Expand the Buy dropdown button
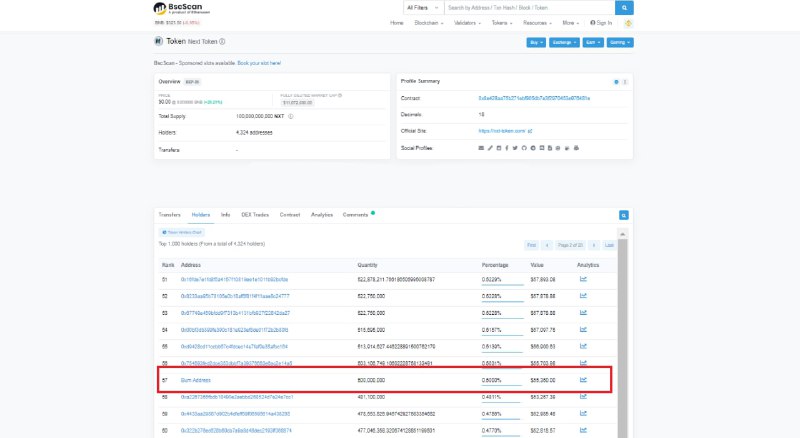The image size is (800, 438). pyautogui.click(x=536, y=42)
